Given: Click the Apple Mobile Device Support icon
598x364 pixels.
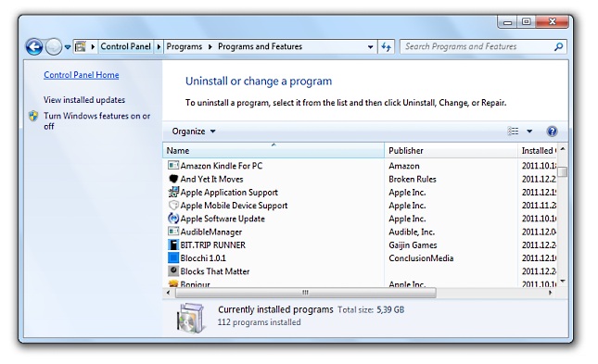Looking at the screenshot, I should point(173,205).
